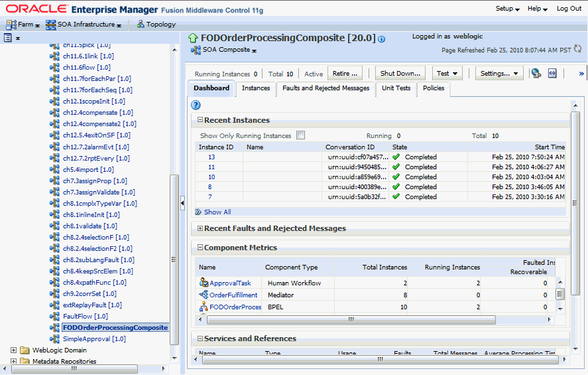Expand the WebLogic Domain tree node
Screen dimensions: 588x375
[13, 350]
